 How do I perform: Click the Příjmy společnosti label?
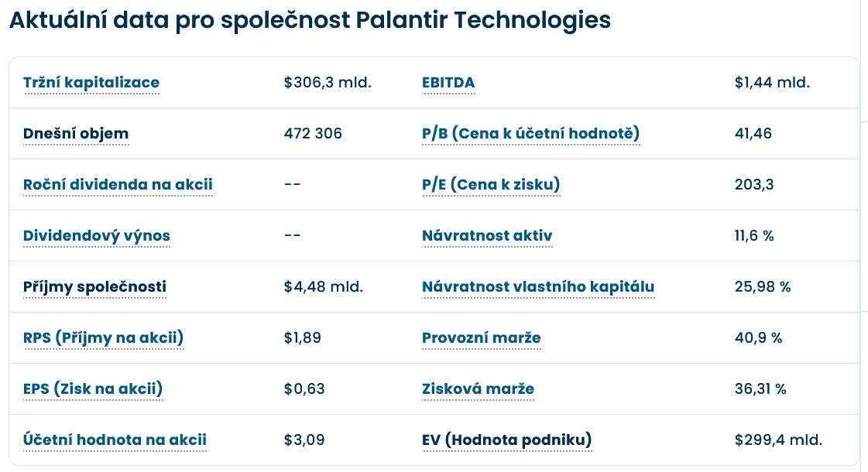[94, 287]
